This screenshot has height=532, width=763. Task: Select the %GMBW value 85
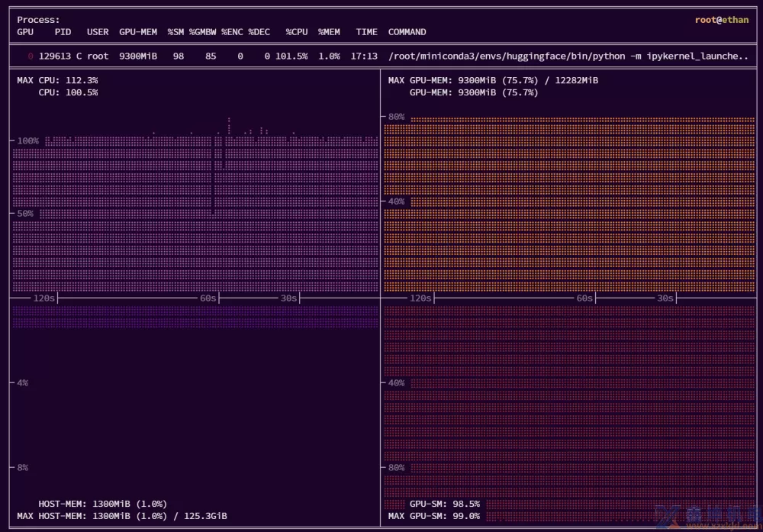click(x=211, y=56)
